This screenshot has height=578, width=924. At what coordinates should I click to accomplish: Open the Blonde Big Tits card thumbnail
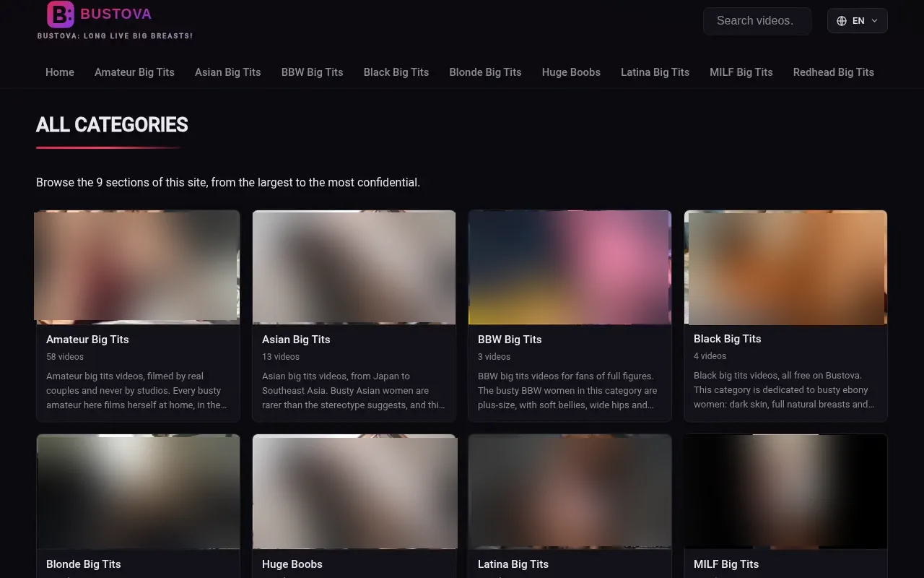pos(139,491)
